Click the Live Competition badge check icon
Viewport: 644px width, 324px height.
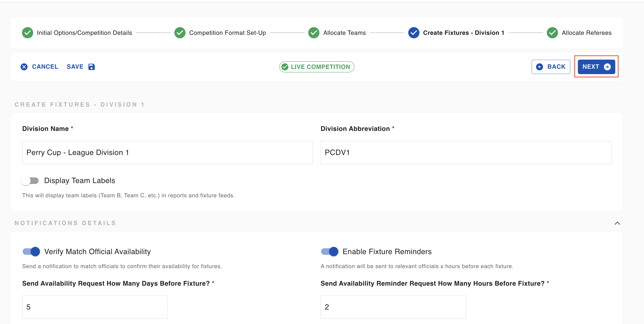[285, 67]
